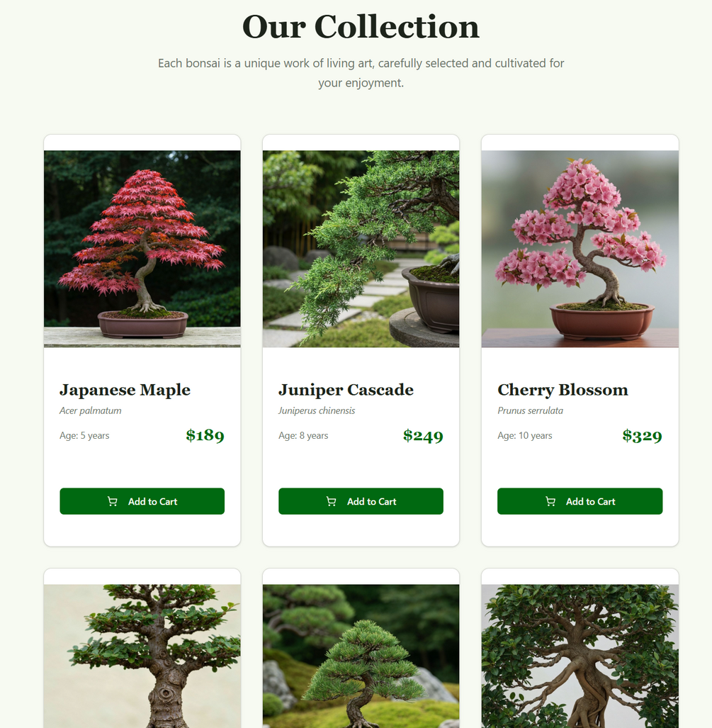Open the Japanese Maple bonsai photo
The height and width of the screenshot is (728, 712).
(142, 249)
